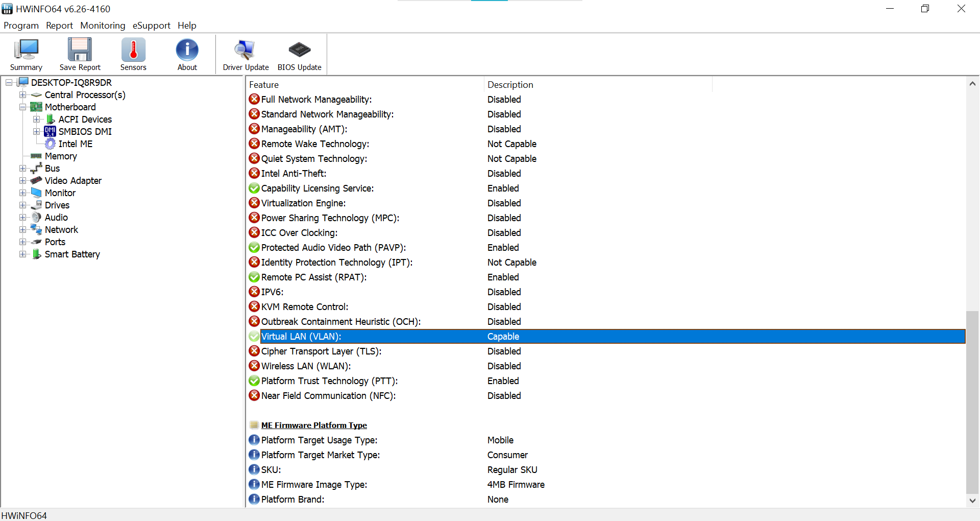Open the Sensors thermometer icon
Viewport: 980px width, 521px height.
133,55
